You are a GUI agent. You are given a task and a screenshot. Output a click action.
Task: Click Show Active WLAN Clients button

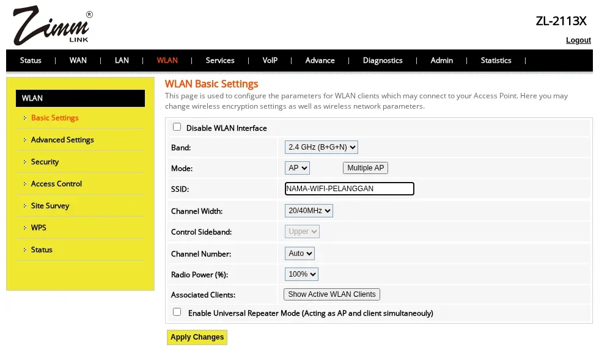point(331,294)
